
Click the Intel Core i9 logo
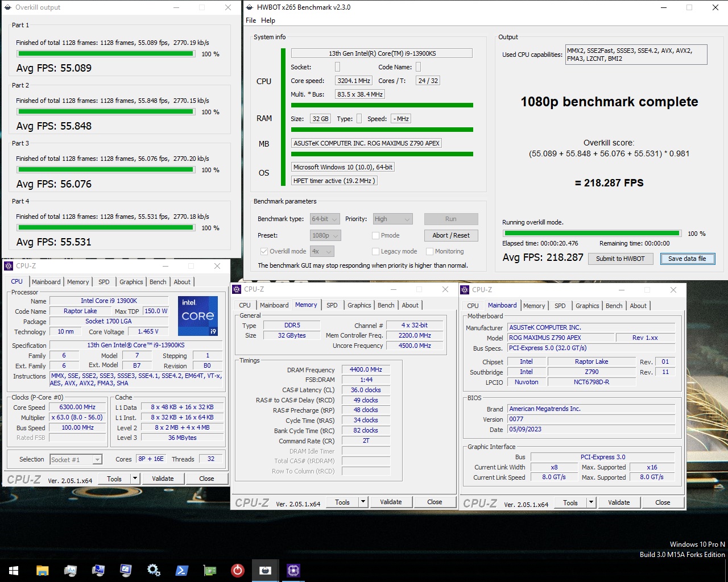click(198, 315)
